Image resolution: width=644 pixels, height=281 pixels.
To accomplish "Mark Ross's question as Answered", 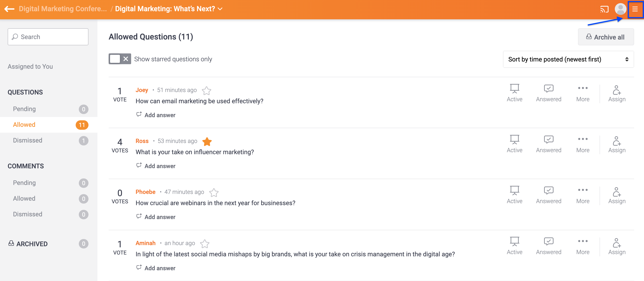I will (x=549, y=144).
